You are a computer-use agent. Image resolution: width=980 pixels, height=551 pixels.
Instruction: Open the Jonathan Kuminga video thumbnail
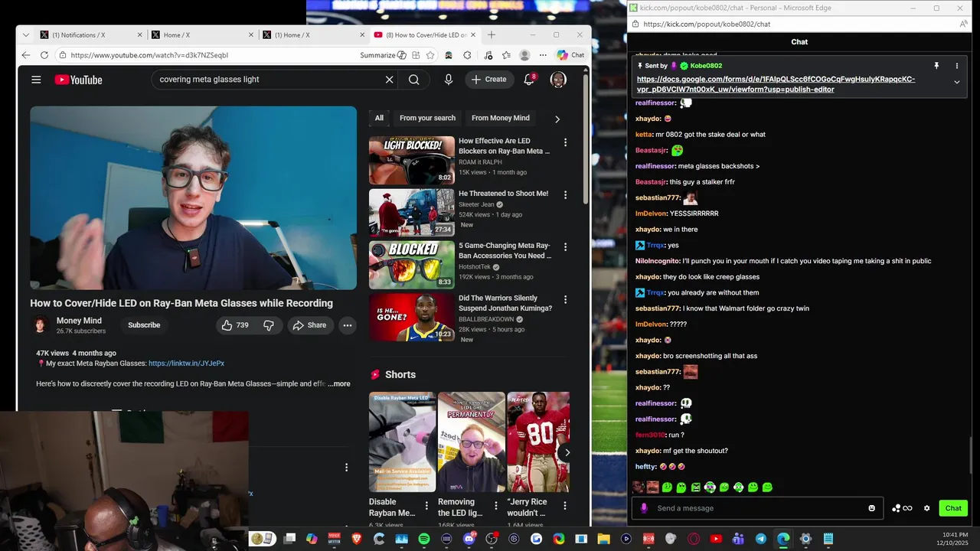[x=412, y=317]
